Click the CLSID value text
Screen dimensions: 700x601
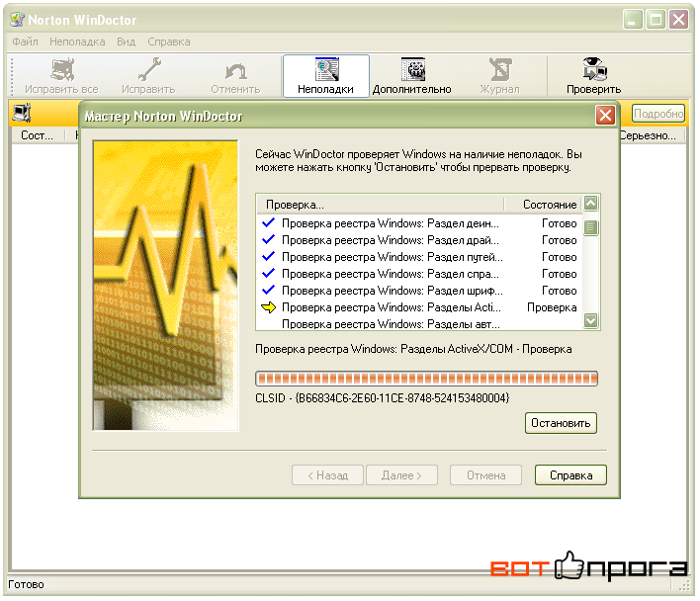coord(383,398)
